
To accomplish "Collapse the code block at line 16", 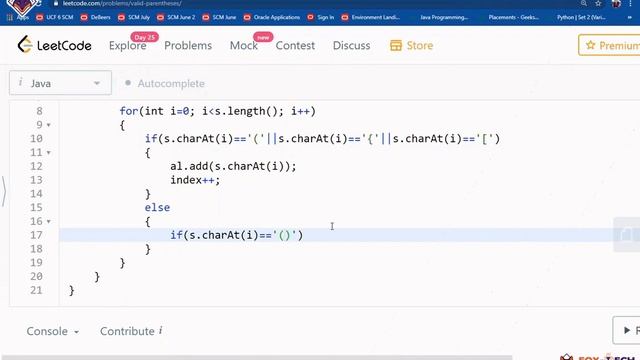I will point(49,222).
